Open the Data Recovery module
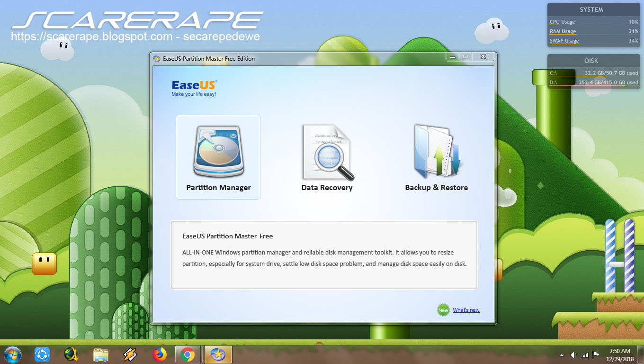The image size is (644, 364). [x=327, y=157]
